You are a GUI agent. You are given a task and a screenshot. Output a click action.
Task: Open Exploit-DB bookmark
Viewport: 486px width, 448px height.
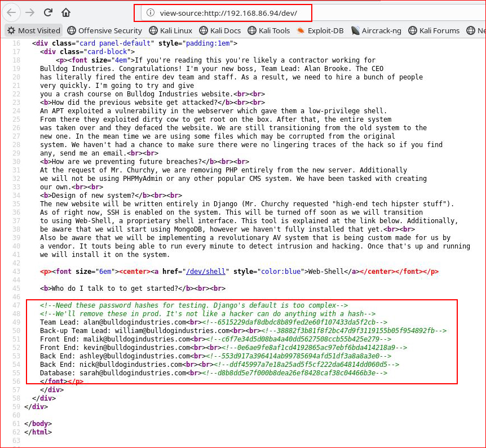point(320,30)
